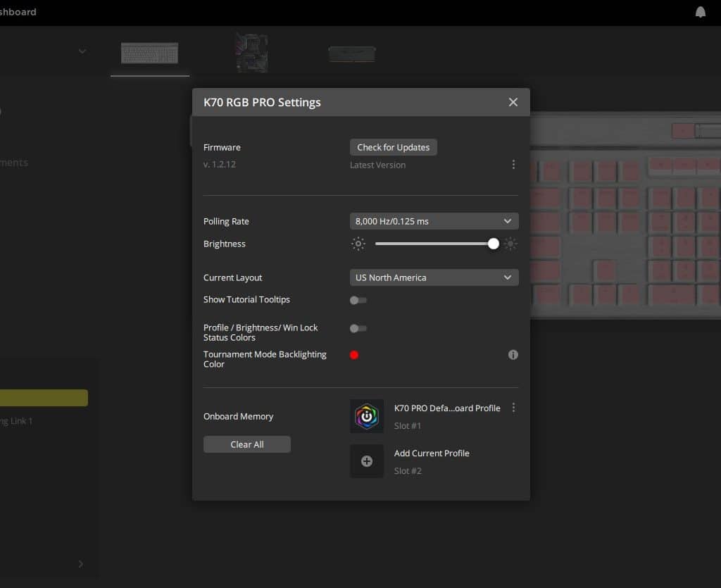Click the brightness slider handle

pyautogui.click(x=493, y=244)
